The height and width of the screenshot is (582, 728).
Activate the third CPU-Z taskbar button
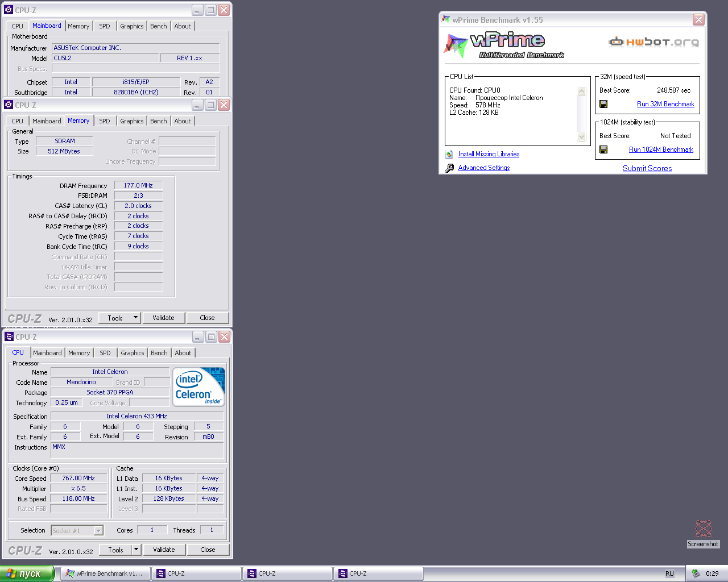tap(378, 573)
